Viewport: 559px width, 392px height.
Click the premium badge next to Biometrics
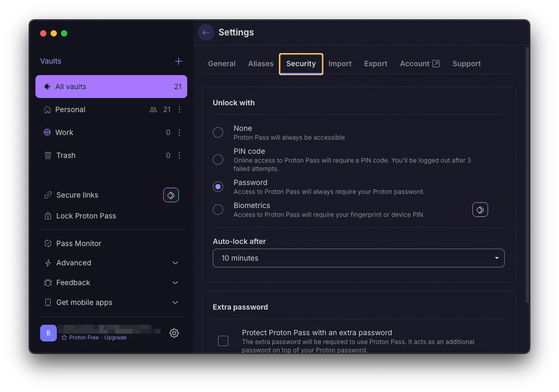(480, 210)
